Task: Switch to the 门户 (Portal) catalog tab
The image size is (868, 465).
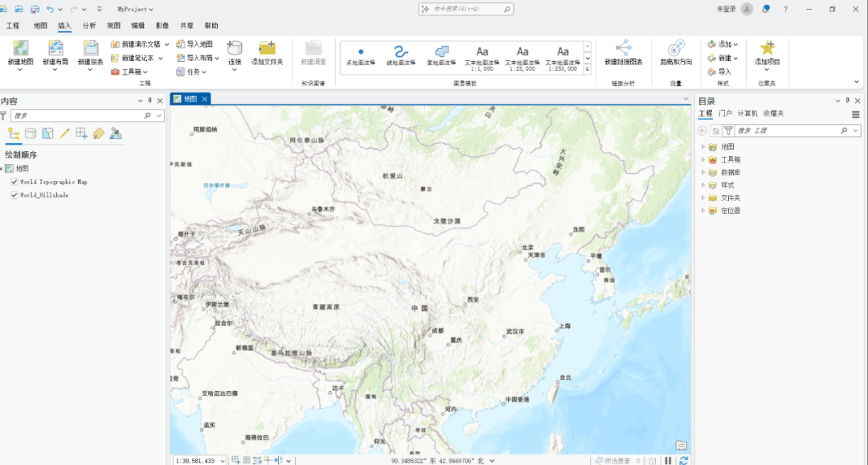Action: pos(726,114)
